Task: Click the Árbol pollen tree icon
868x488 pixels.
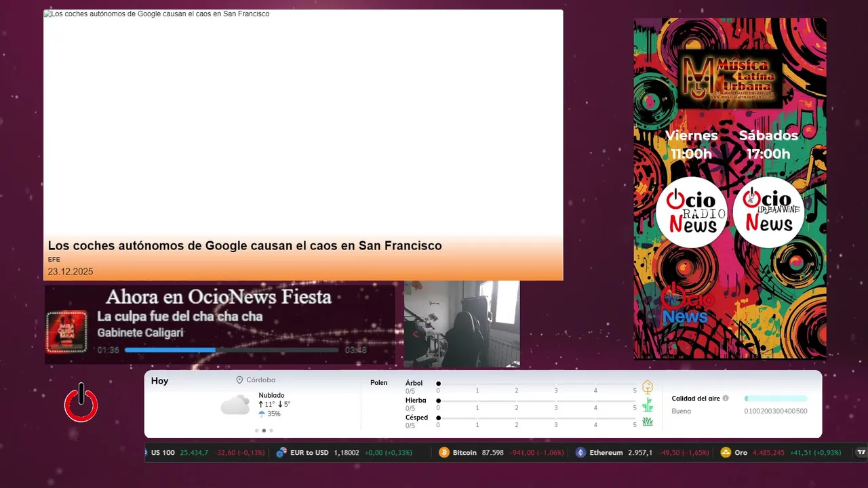Action: [x=648, y=387]
